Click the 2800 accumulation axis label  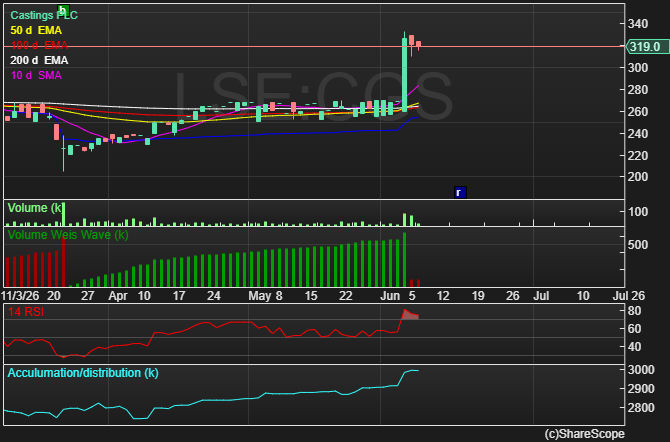(641, 408)
